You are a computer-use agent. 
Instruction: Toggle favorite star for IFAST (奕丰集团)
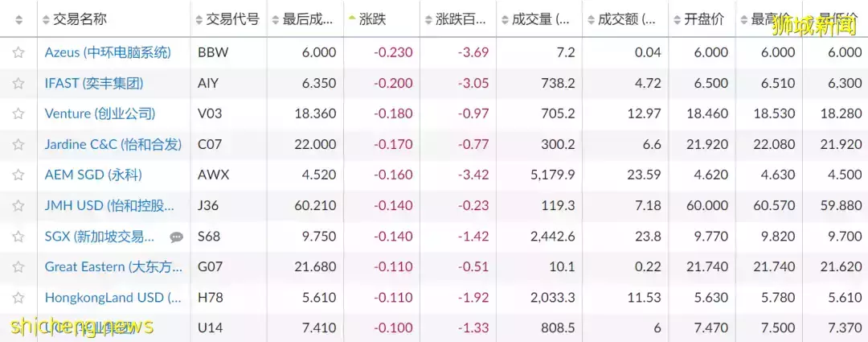[x=18, y=83]
